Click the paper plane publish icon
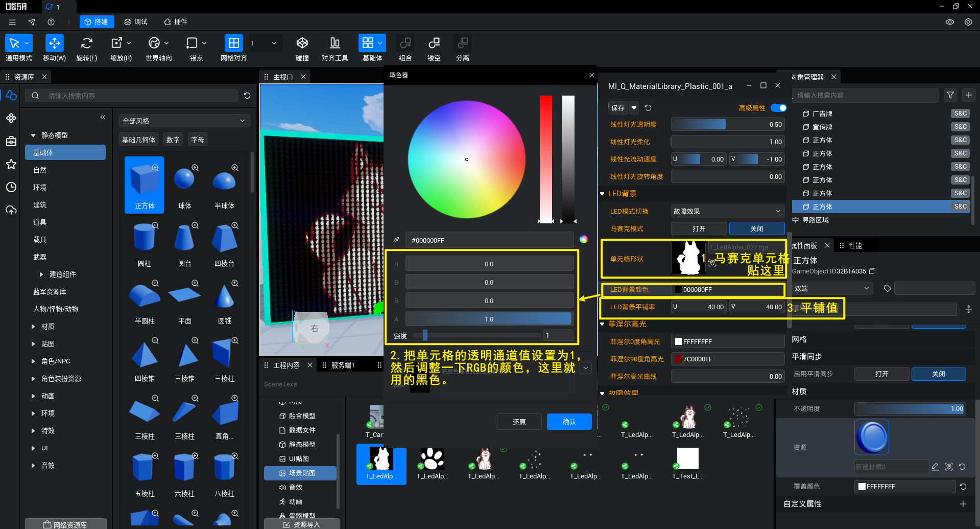Image resolution: width=980 pixels, height=529 pixels. click(32, 22)
